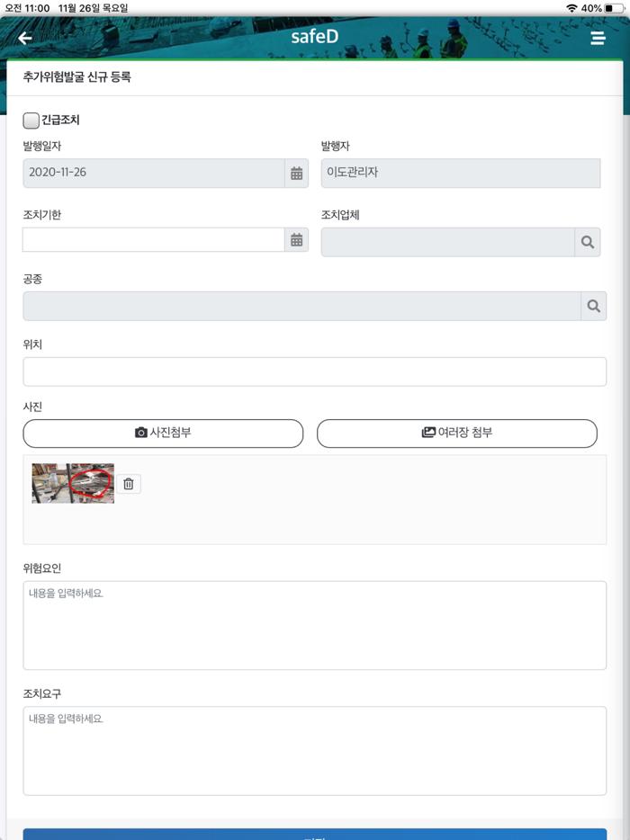Viewport: 630px width, 840px height.
Task: Click the 위험요인 text area
Action: (314, 623)
